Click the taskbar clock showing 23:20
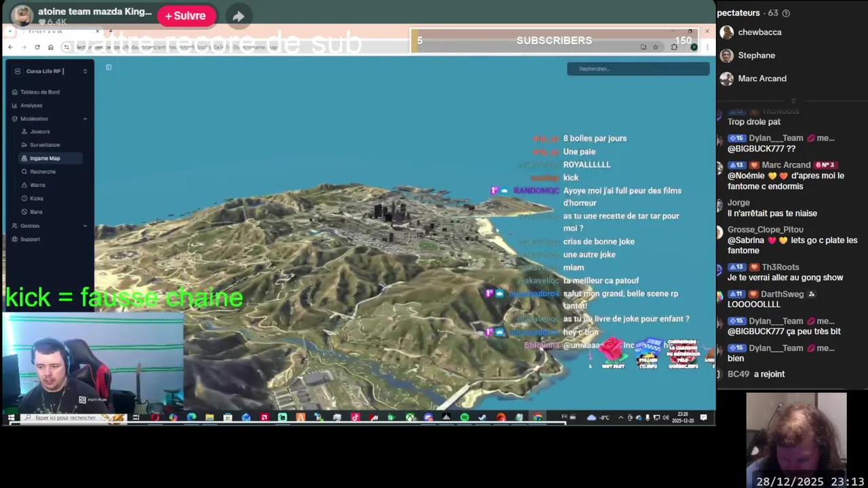The image size is (868, 488). pyautogui.click(x=682, y=418)
